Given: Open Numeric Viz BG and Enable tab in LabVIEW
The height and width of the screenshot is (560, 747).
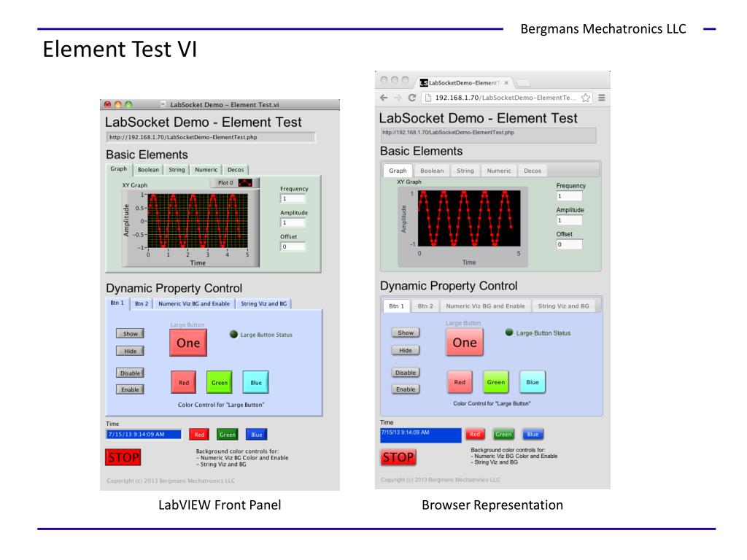Looking at the screenshot, I should [194, 304].
